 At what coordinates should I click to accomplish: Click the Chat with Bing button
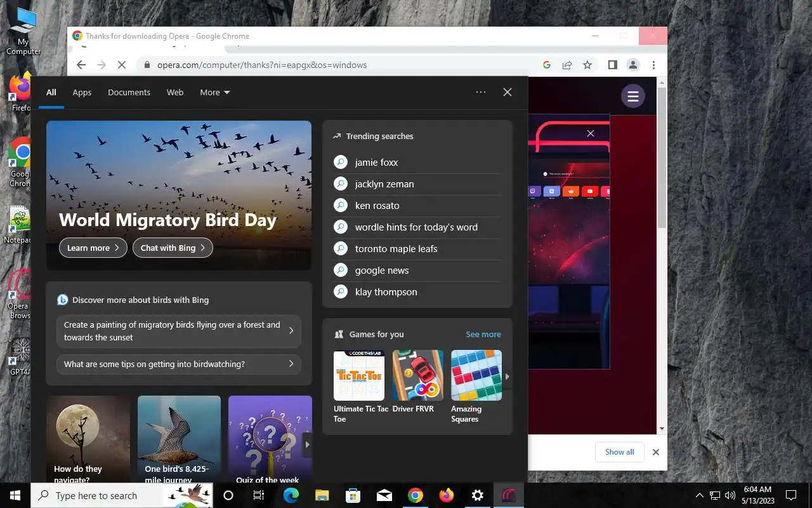173,248
